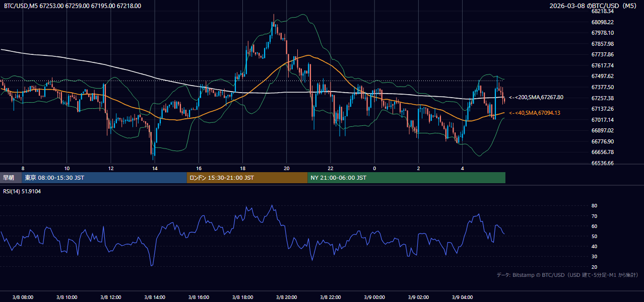Click the bottom time label 3/8 10:00

(67, 297)
